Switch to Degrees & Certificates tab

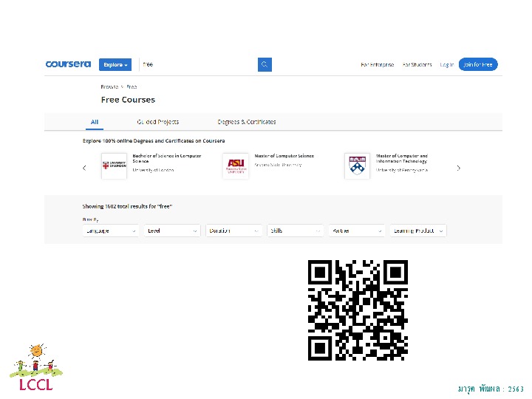point(247,122)
